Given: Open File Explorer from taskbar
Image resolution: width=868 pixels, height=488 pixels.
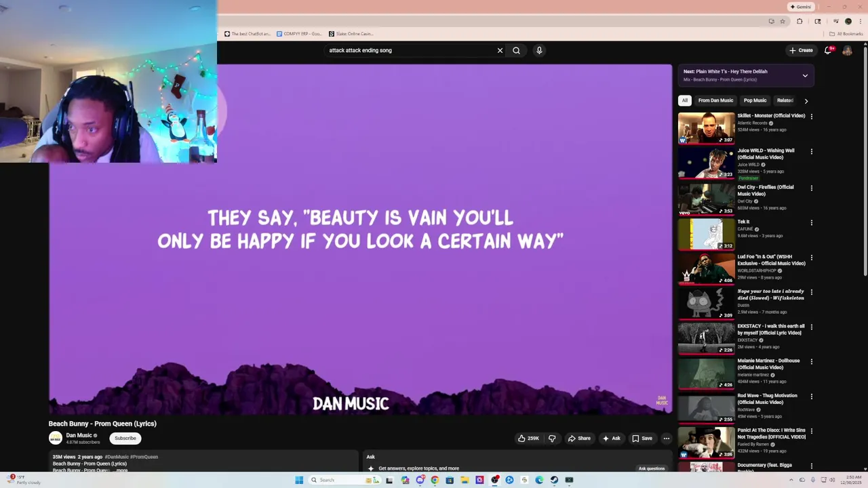Looking at the screenshot, I should click(x=465, y=480).
